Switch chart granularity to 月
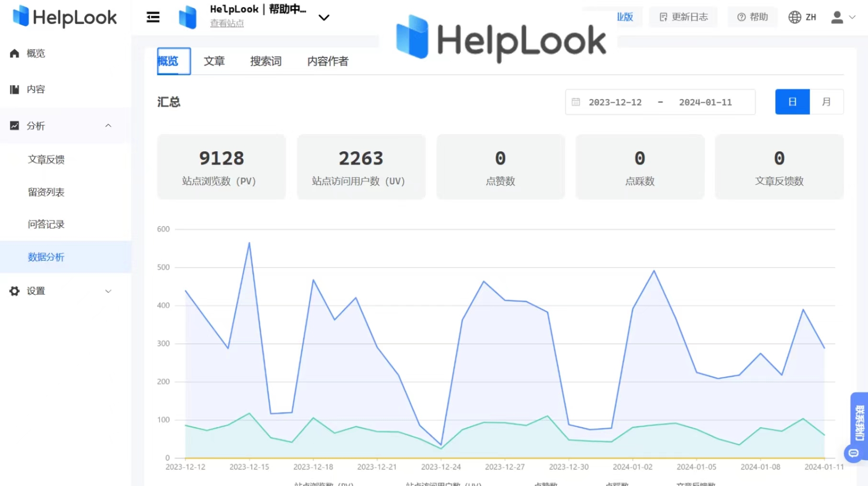The width and height of the screenshot is (868, 486). pos(826,102)
